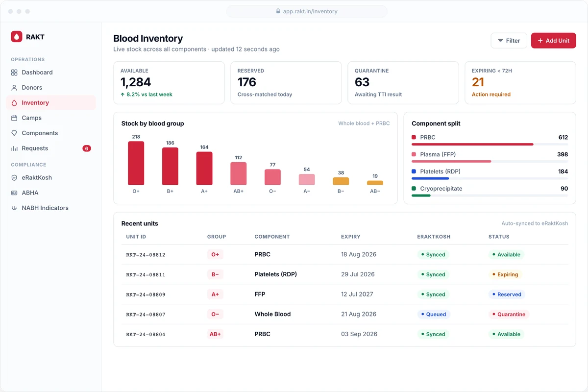Click the B− group tag
Screen dimensions: 588x392
(215, 274)
